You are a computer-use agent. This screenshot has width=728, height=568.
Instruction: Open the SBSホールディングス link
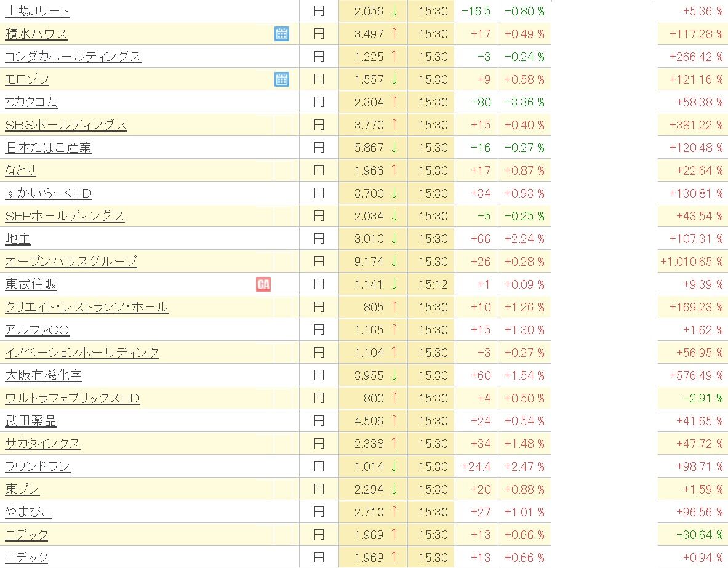click(66, 125)
